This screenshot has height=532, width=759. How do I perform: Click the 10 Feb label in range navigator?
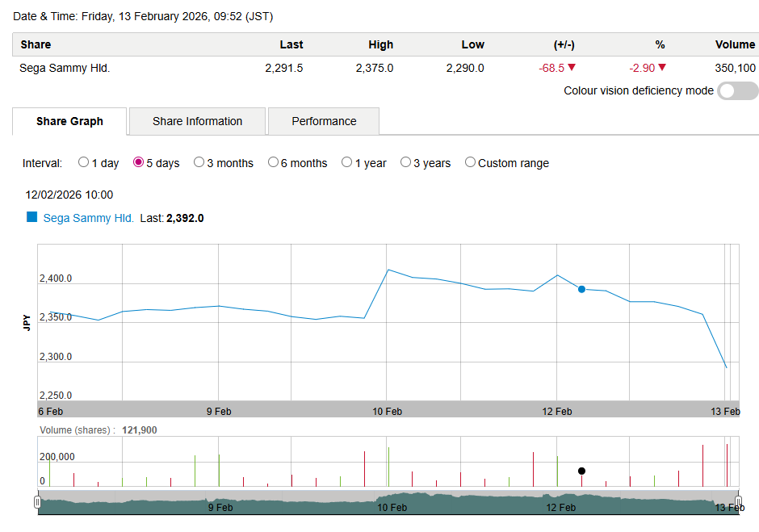tap(392, 507)
